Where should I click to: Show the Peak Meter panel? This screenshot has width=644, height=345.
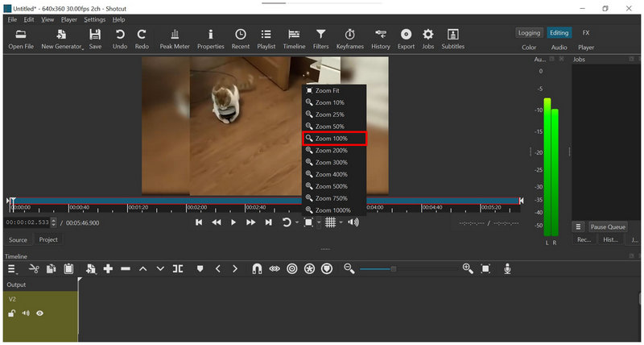(x=175, y=39)
